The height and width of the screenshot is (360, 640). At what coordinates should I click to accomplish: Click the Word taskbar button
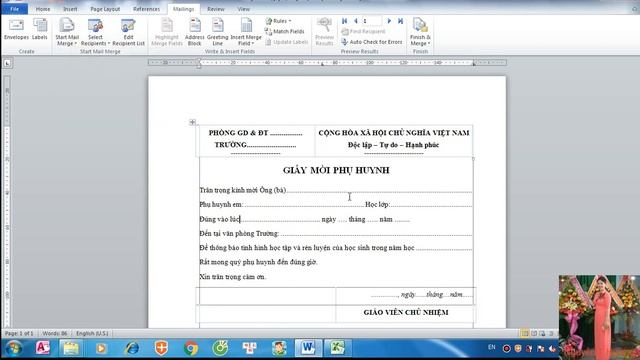click(x=308, y=348)
